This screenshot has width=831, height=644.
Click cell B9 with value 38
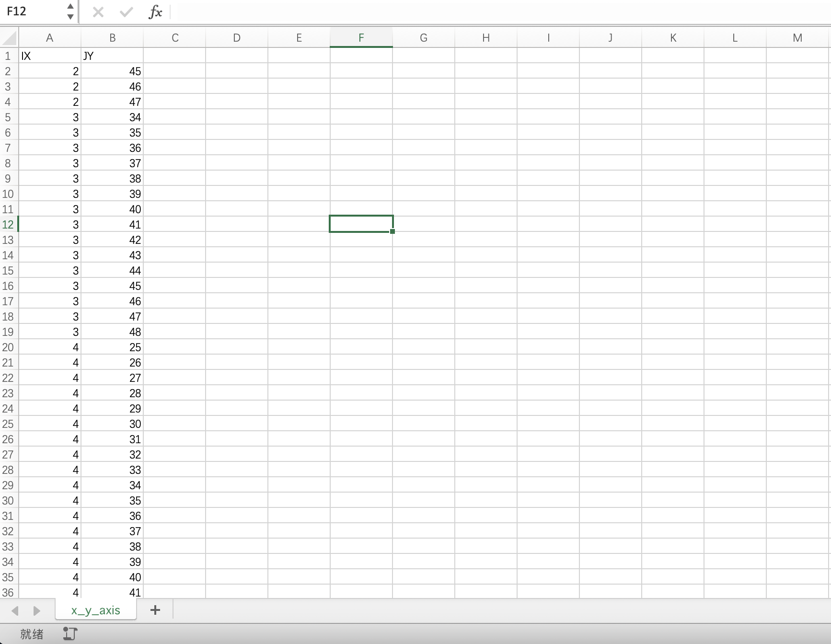[112, 178]
